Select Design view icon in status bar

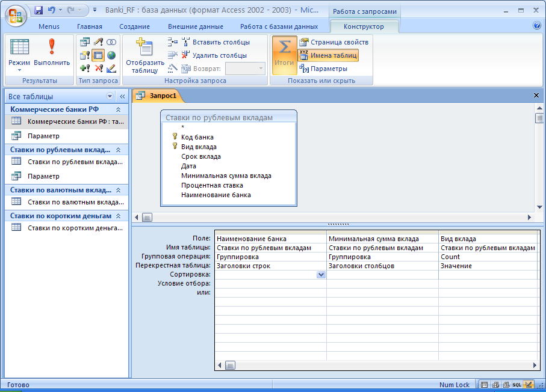pyautogui.click(x=529, y=385)
